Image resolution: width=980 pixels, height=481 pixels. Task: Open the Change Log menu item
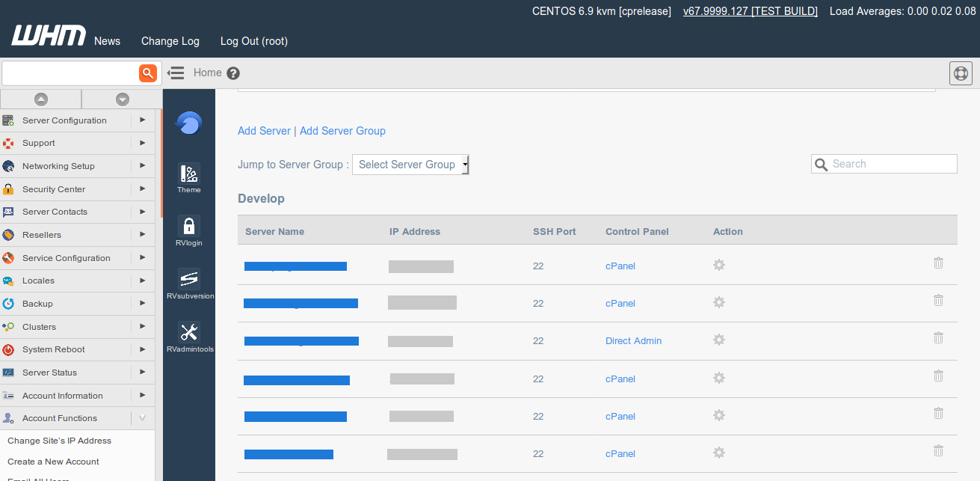point(170,41)
